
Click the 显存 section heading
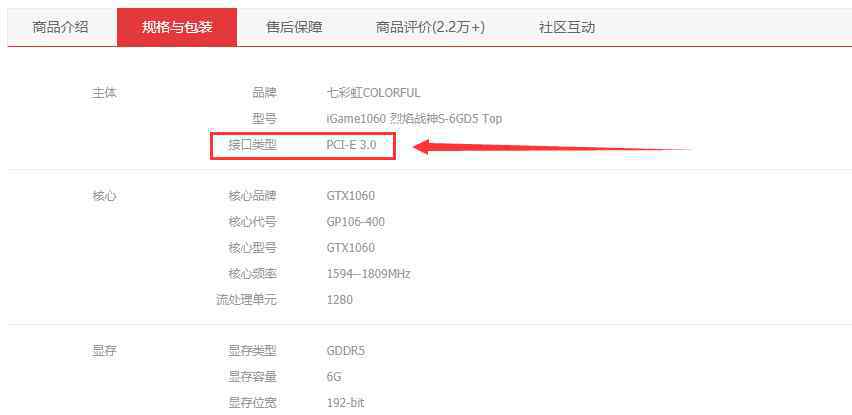[x=105, y=351]
